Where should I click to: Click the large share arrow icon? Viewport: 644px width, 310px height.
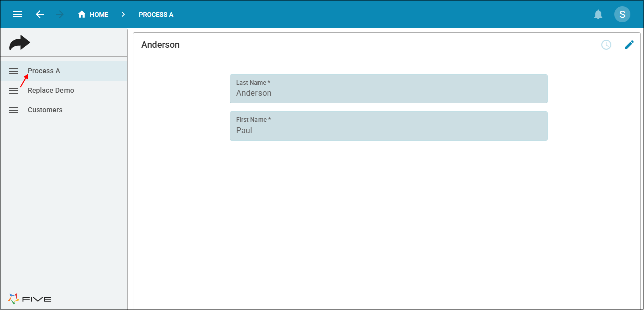(20, 43)
